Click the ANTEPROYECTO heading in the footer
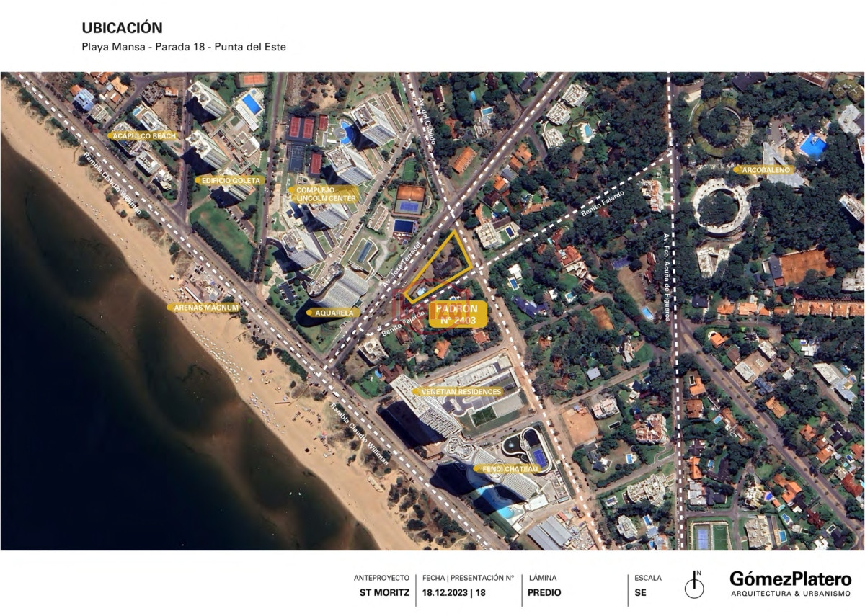Viewport: 865px width, 616px height. point(381,578)
